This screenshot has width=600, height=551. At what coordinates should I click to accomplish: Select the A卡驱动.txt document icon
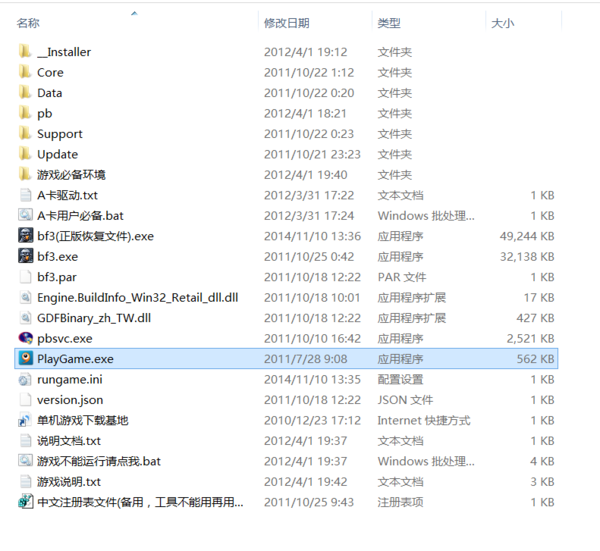click(25, 195)
